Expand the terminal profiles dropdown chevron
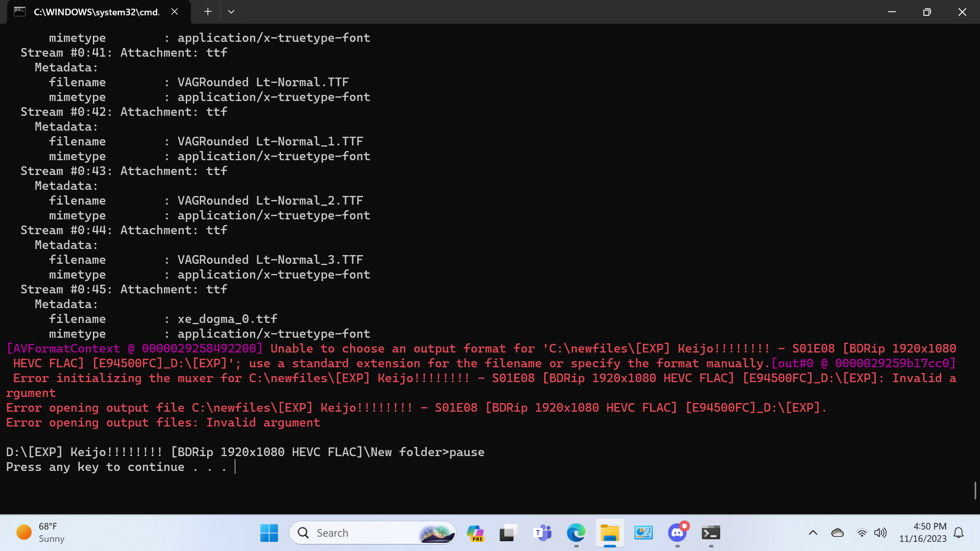The width and height of the screenshot is (980, 551). pyautogui.click(x=231, y=12)
